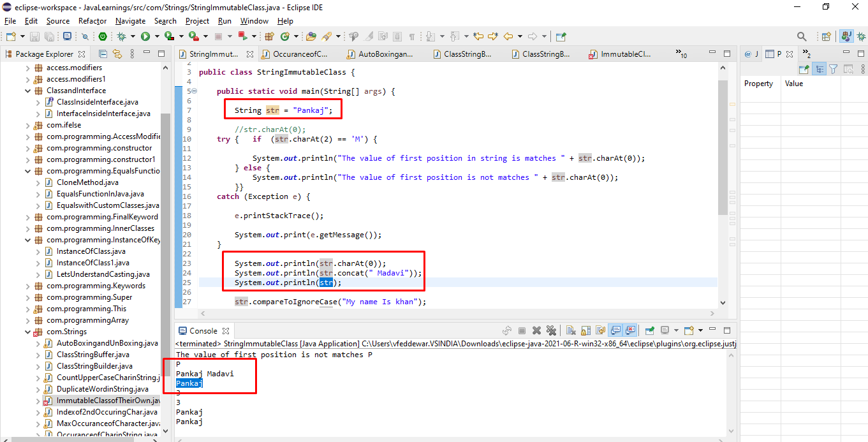
Task: Toggle Pin to Selection in Properties view
Action: click(x=805, y=69)
